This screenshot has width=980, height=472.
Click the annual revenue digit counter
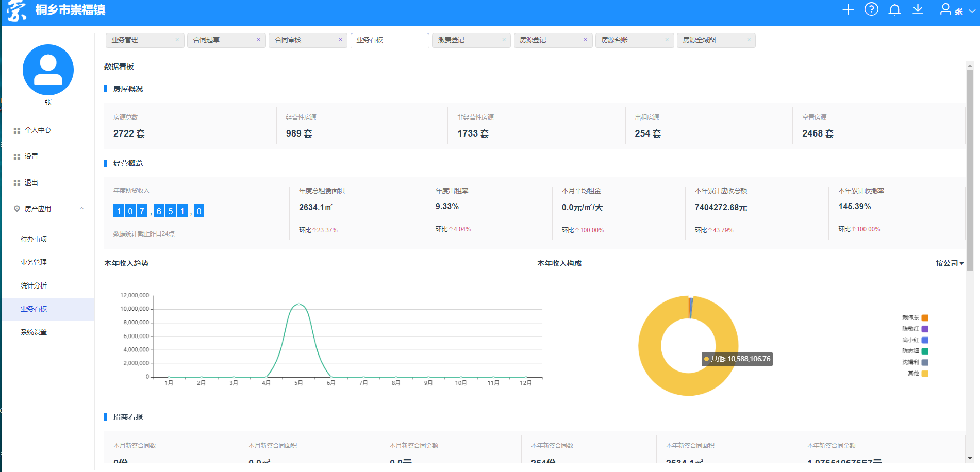pos(159,211)
